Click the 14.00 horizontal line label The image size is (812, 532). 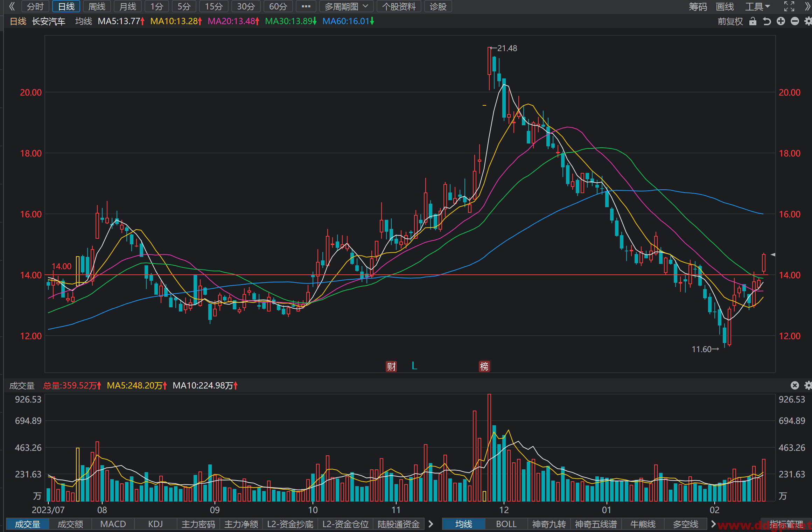pos(62,266)
